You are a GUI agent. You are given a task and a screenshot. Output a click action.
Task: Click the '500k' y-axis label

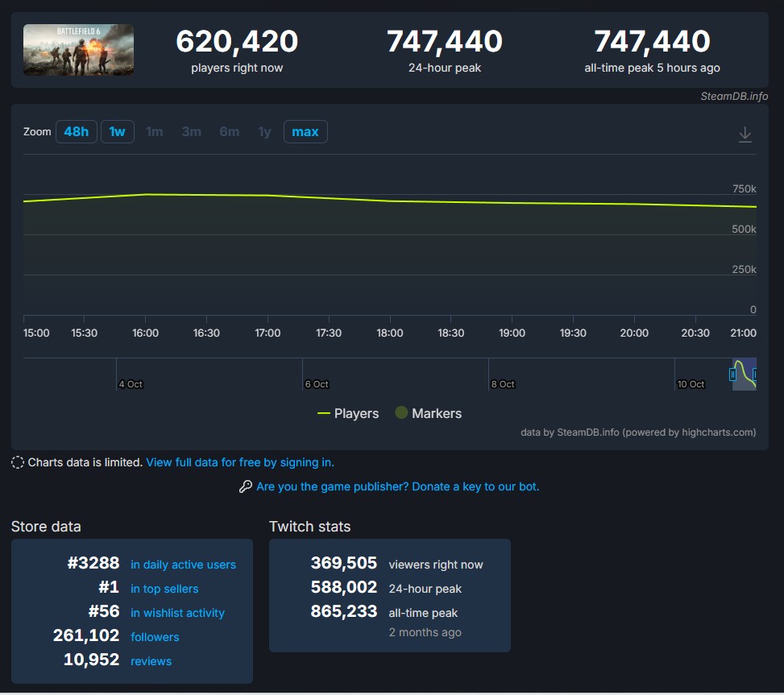pos(744,230)
